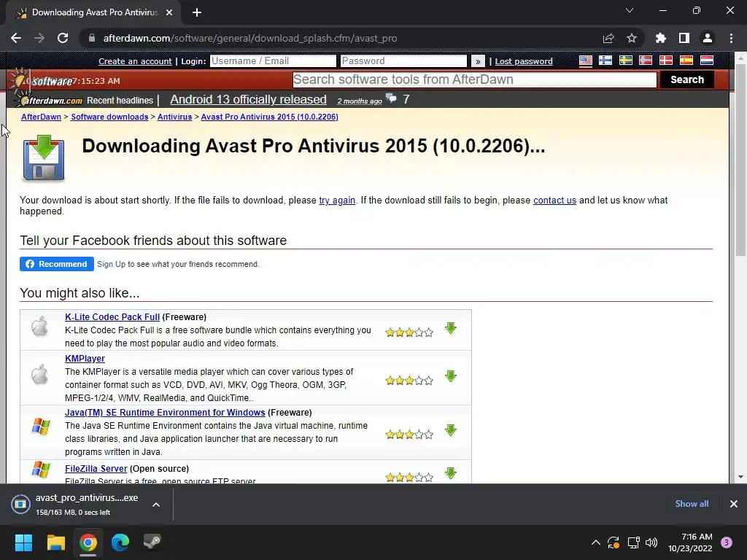Image resolution: width=747 pixels, height=560 pixels.
Task: Switch site language to the US flag
Action: click(x=586, y=61)
